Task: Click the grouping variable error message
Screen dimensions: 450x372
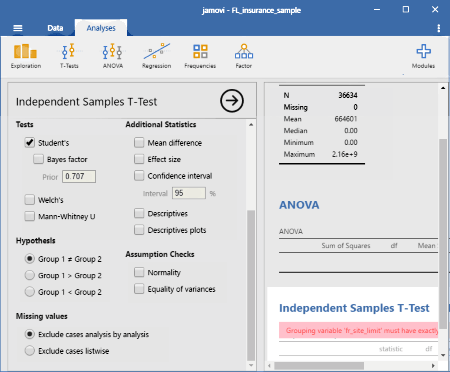Action: [x=358, y=330]
